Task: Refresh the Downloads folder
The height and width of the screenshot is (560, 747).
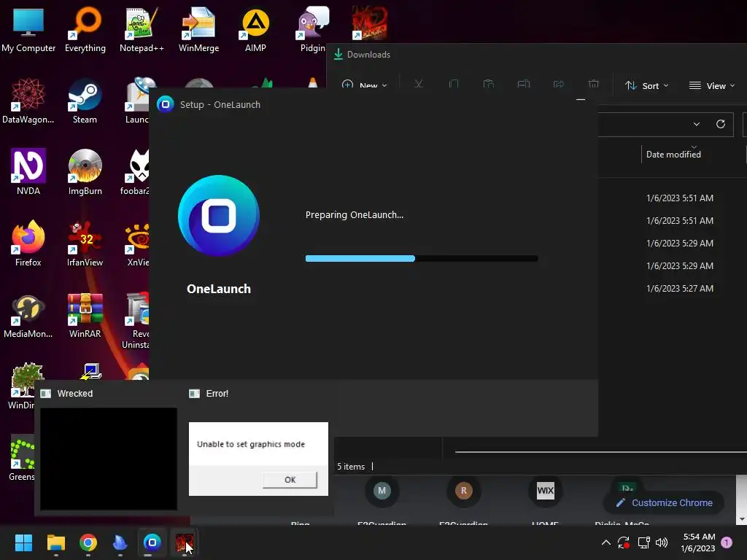Action: pyautogui.click(x=720, y=124)
